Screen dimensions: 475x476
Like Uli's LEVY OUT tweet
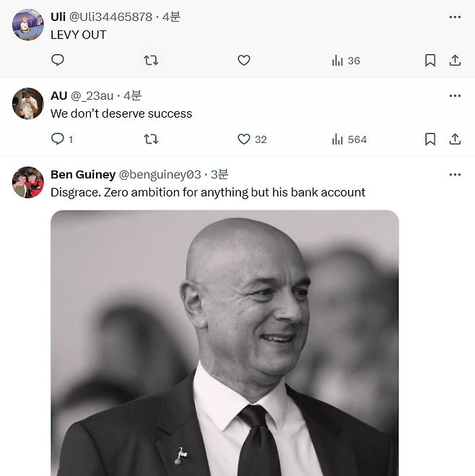click(244, 61)
